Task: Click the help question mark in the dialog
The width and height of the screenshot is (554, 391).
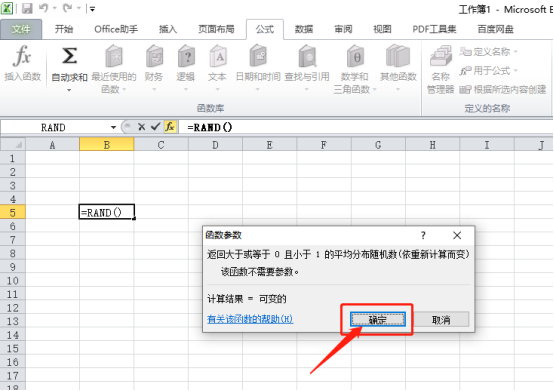Action: pyautogui.click(x=423, y=235)
